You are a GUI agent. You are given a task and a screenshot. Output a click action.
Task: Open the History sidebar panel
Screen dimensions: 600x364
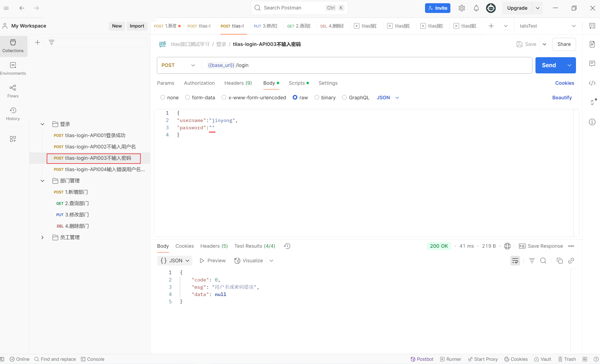coord(13,114)
